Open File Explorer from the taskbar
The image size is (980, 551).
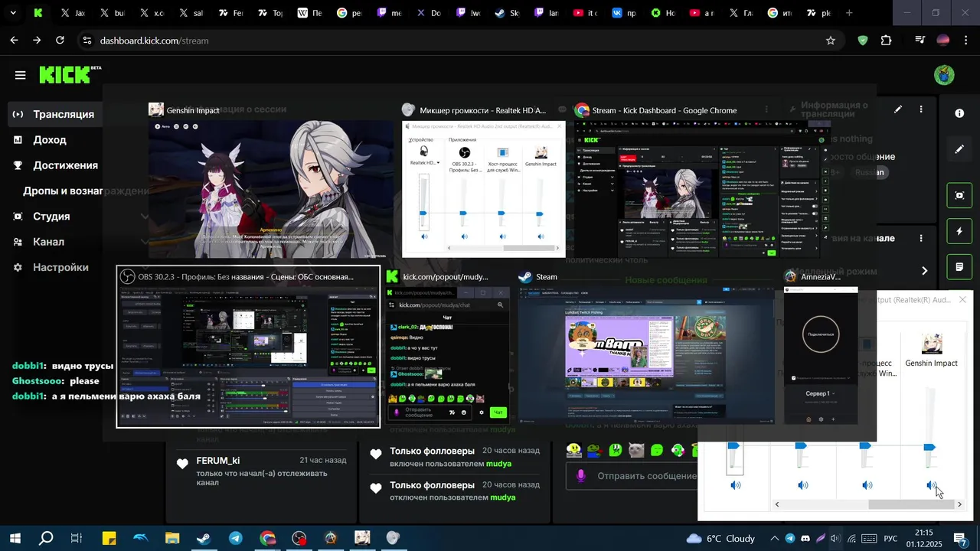point(171,539)
